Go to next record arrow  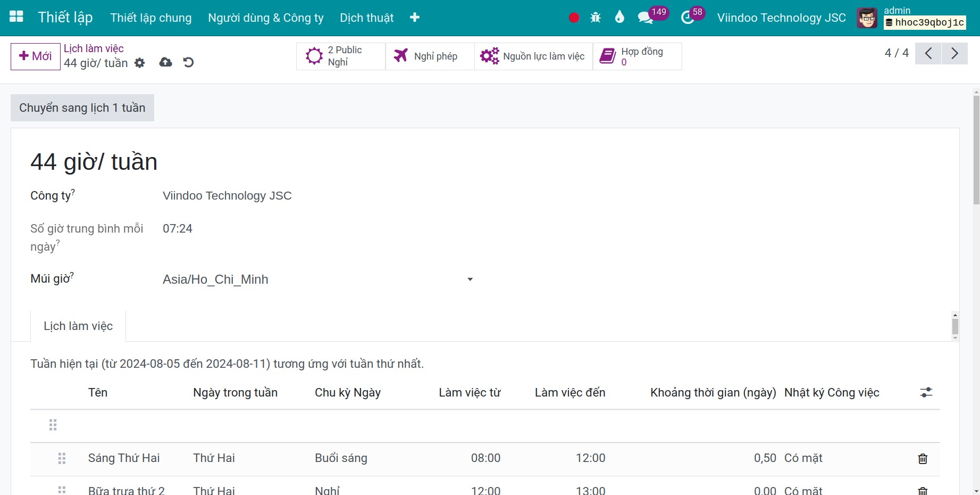coord(954,53)
